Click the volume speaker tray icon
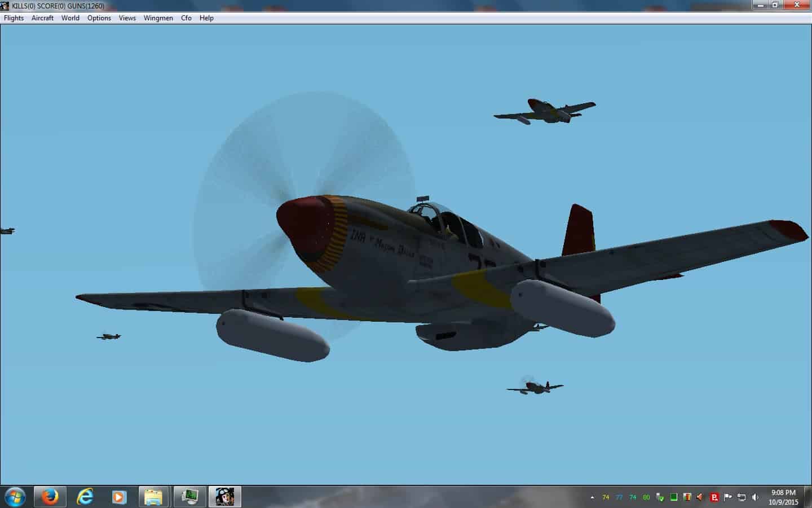The image size is (812, 508). click(x=755, y=497)
